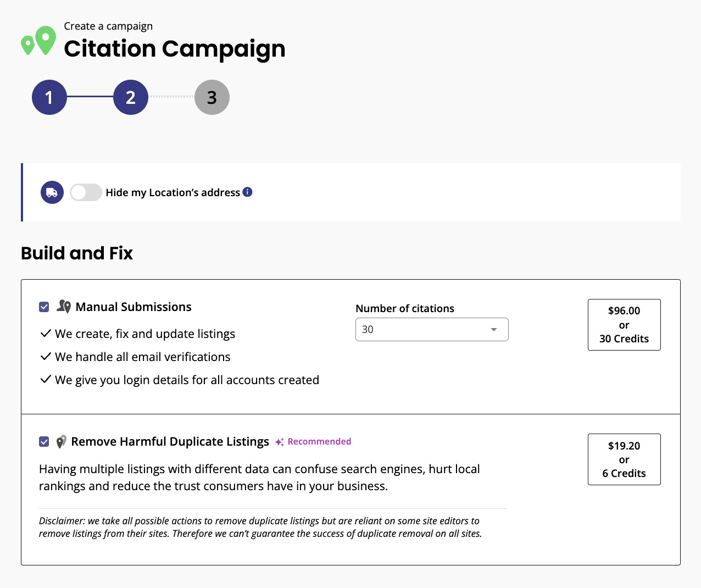Uncheck Remove Harmful Duplicate Listings checkbox
The width and height of the screenshot is (701, 588).
44,442
